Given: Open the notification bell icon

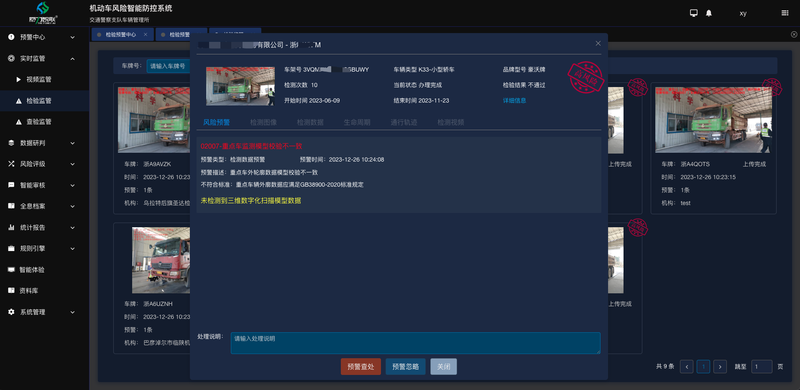Looking at the screenshot, I should tap(709, 13).
